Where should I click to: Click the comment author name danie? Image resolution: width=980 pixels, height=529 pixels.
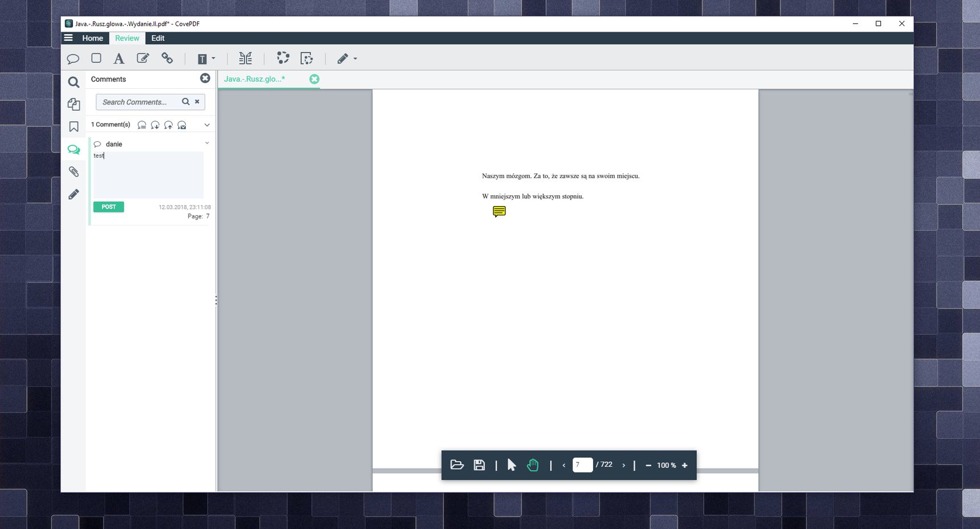114,144
